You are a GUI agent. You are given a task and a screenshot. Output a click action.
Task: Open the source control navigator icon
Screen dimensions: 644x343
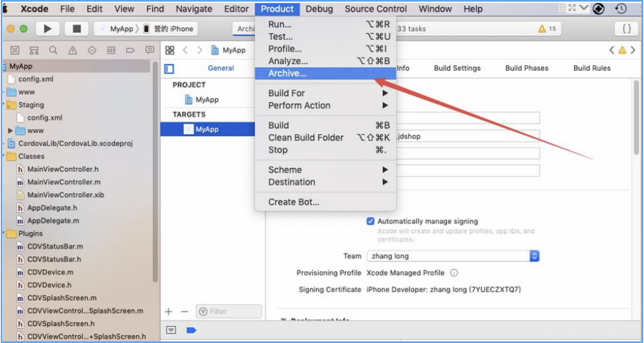coord(34,50)
